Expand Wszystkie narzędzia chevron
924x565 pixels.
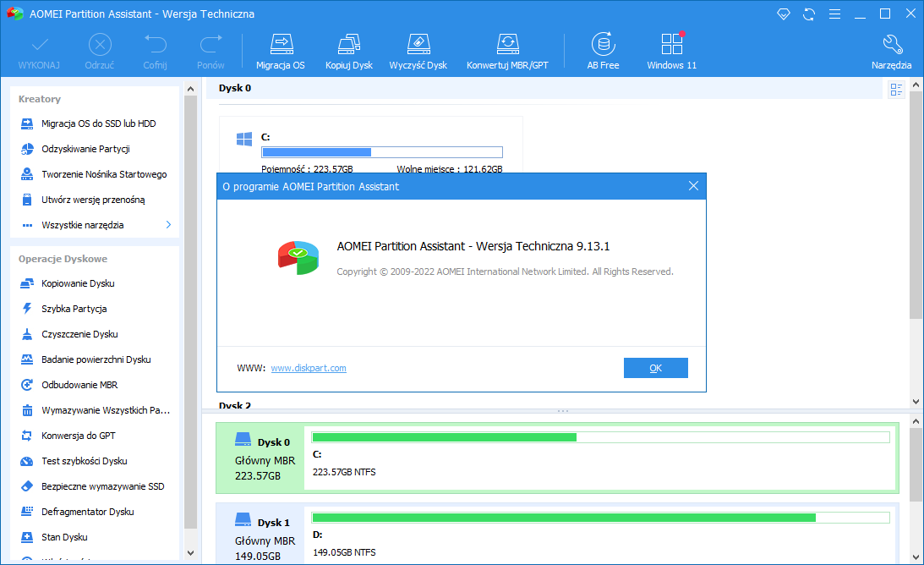[168, 225]
